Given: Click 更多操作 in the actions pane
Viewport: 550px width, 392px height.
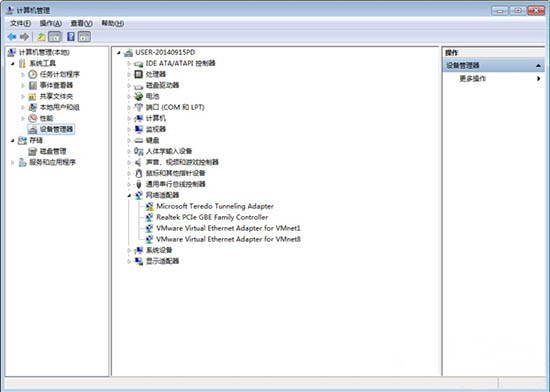Looking at the screenshot, I should tap(472, 79).
